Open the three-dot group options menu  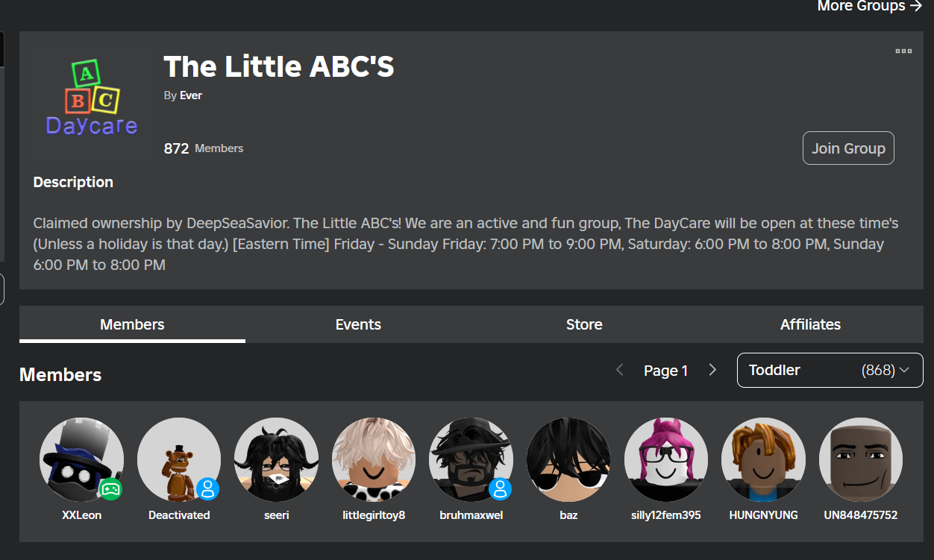click(903, 51)
